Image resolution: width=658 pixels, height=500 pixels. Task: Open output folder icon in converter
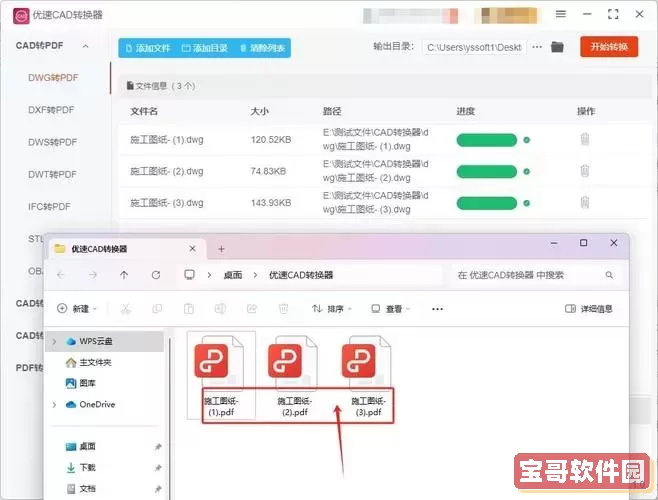click(557, 47)
